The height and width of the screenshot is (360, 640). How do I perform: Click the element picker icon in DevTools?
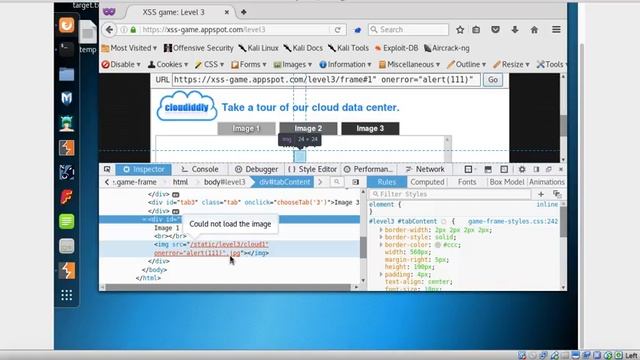tap(107, 169)
